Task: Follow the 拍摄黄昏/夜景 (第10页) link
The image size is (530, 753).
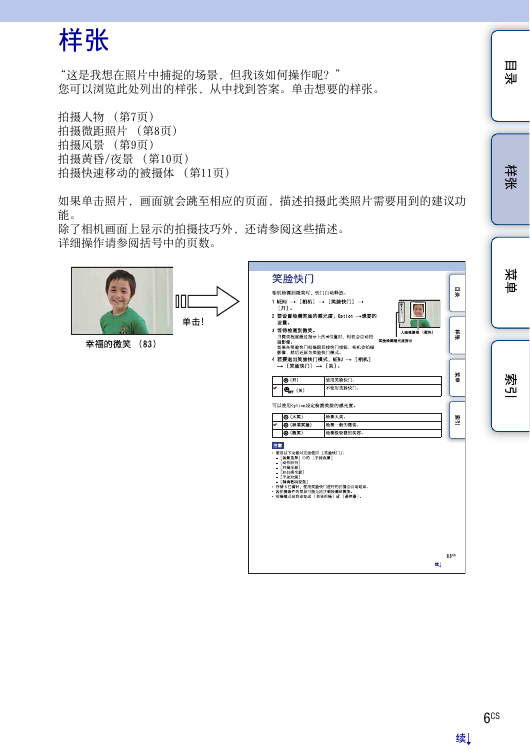Action: coord(123,158)
